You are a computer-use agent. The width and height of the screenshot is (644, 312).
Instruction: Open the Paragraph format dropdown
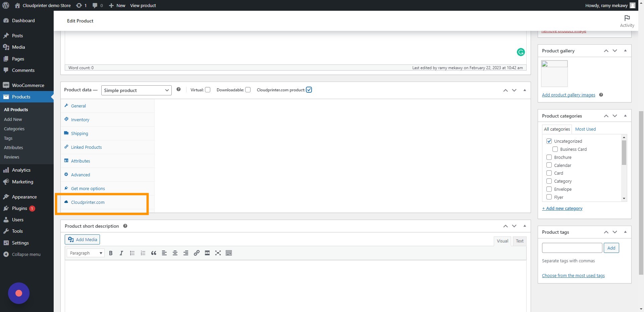tap(86, 253)
